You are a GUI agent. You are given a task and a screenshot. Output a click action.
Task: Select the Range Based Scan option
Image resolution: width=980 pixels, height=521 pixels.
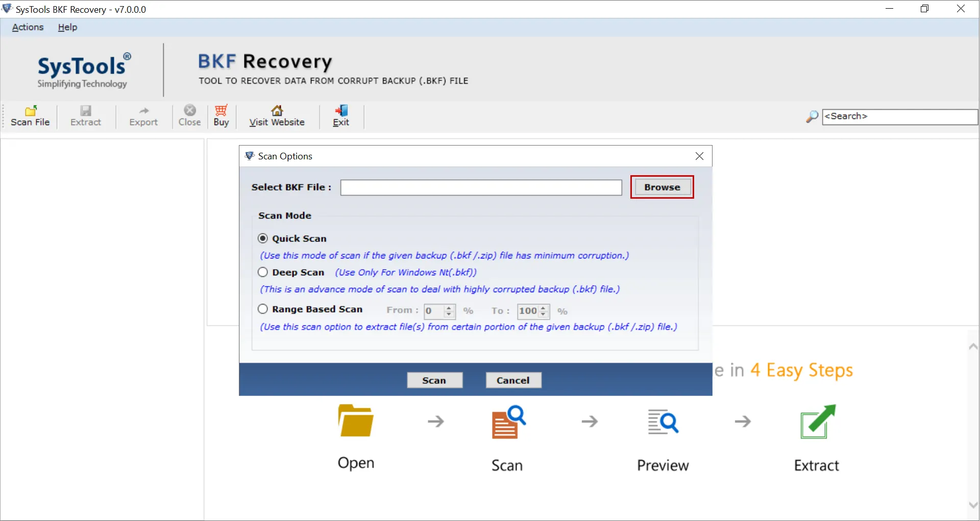click(263, 309)
